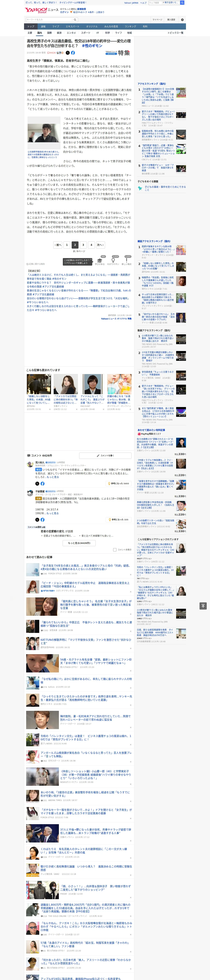Go to next page 次へ
The height and width of the screenshot is (980, 210).
click(100, 245)
